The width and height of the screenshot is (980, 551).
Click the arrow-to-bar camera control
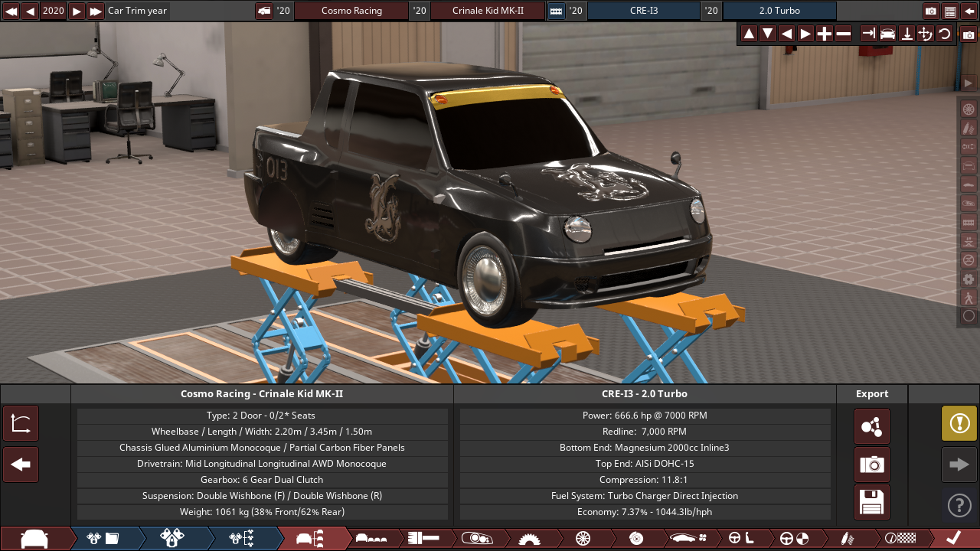click(868, 34)
